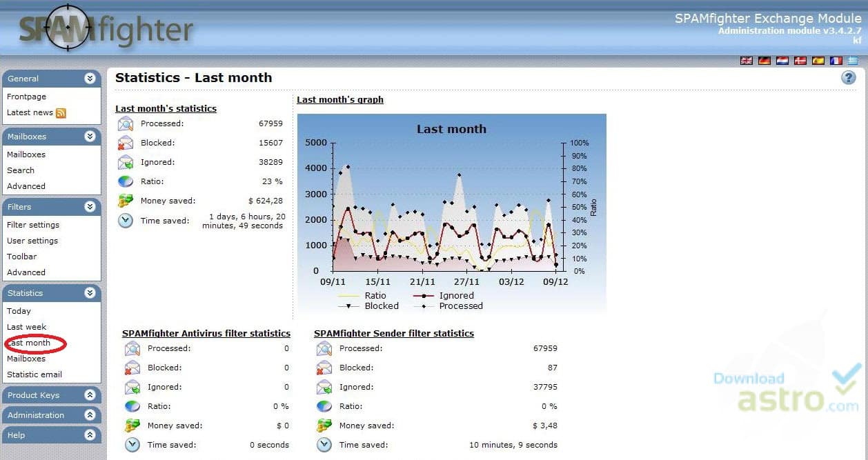Click SPAMfighter Sender filter statistics heading

pos(394,333)
